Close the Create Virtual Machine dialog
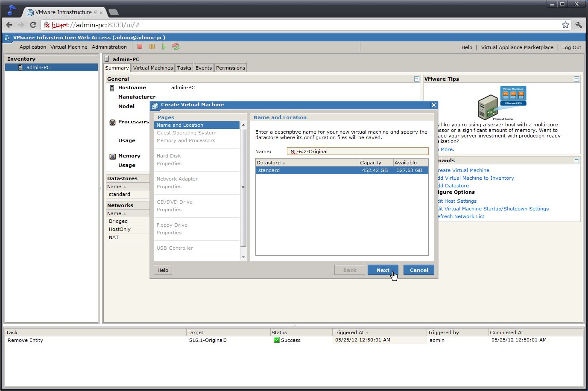 coord(433,105)
